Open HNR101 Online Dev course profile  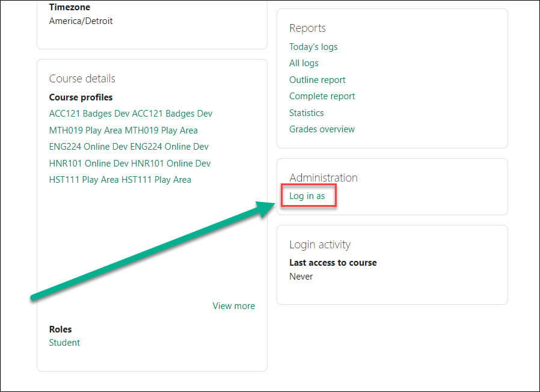point(130,164)
